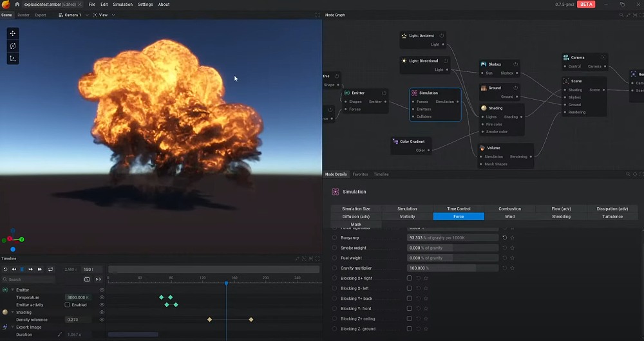Enable Blocking Y+ back checkbox
The height and width of the screenshot is (341, 644).
tap(409, 299)
